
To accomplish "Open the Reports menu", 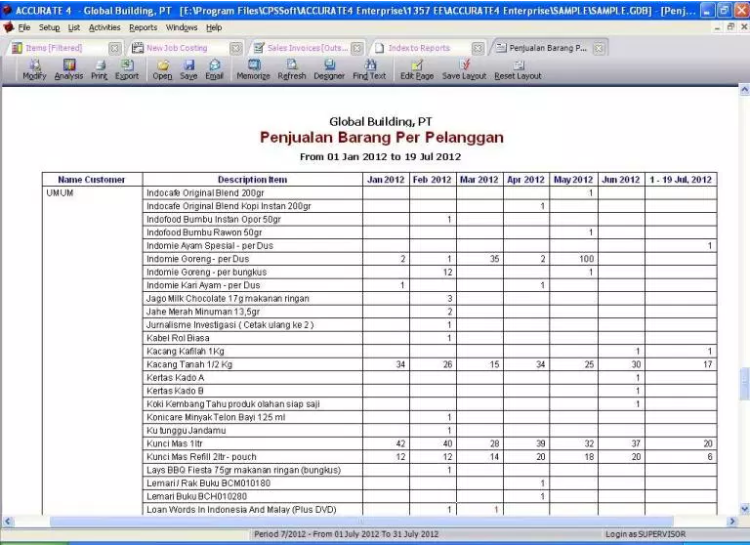I will point(143,27).
